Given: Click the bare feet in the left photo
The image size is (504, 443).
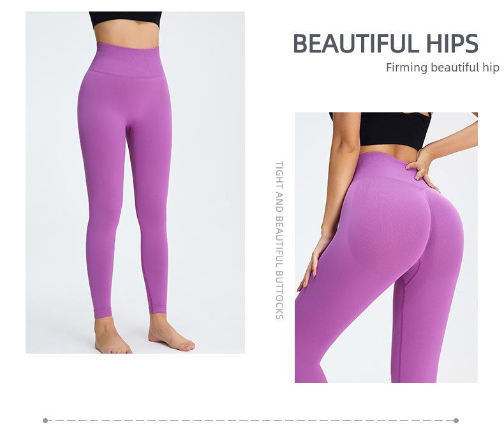Looking at the screenshot, I should [x=145, y=334].
